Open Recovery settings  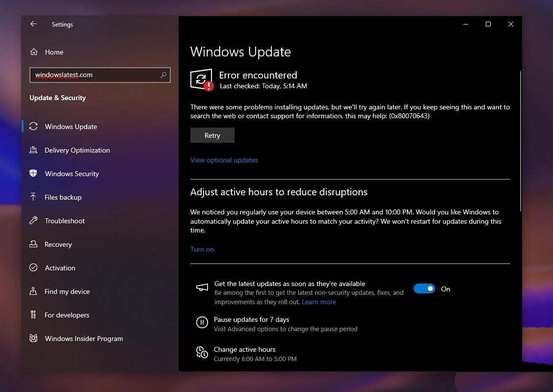click(58, 245)
